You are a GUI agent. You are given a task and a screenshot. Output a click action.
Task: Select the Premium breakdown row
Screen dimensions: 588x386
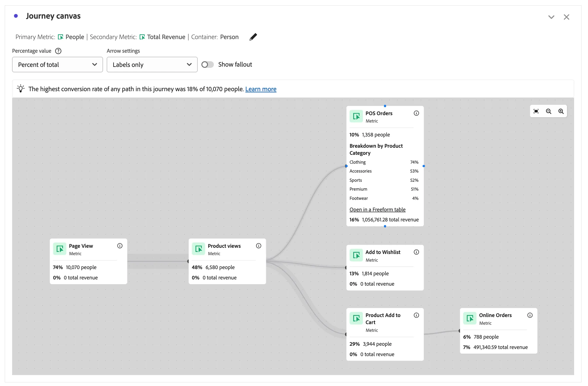click(384, 189)
